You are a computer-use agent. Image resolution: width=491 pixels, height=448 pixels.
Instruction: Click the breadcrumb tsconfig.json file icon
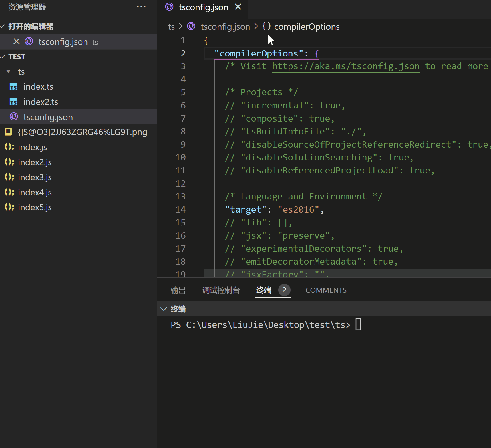coord(191,26)
